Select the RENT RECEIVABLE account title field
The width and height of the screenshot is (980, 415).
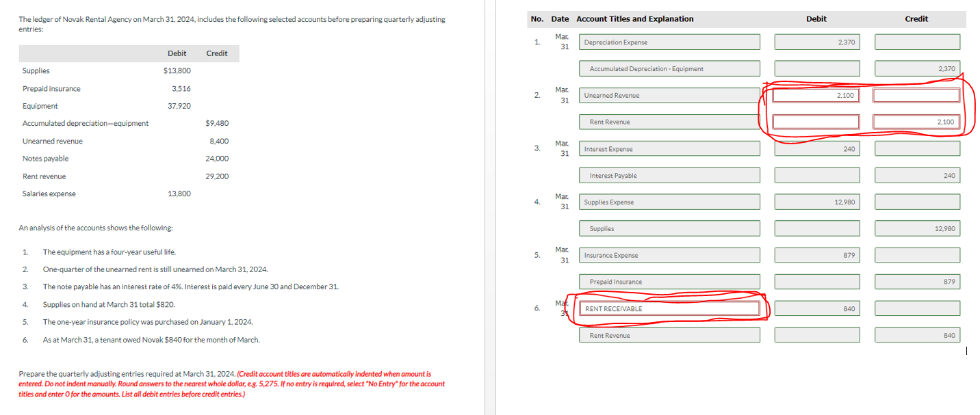[x=670, y=308]
